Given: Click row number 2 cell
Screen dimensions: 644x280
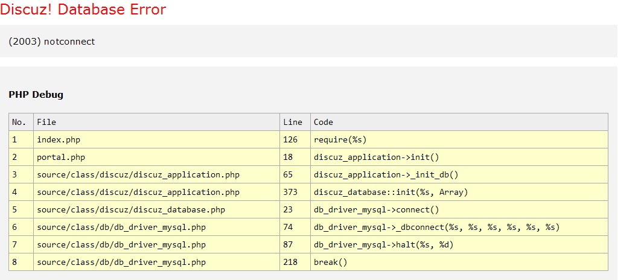Looking at the screenshot, I should 21,157.
